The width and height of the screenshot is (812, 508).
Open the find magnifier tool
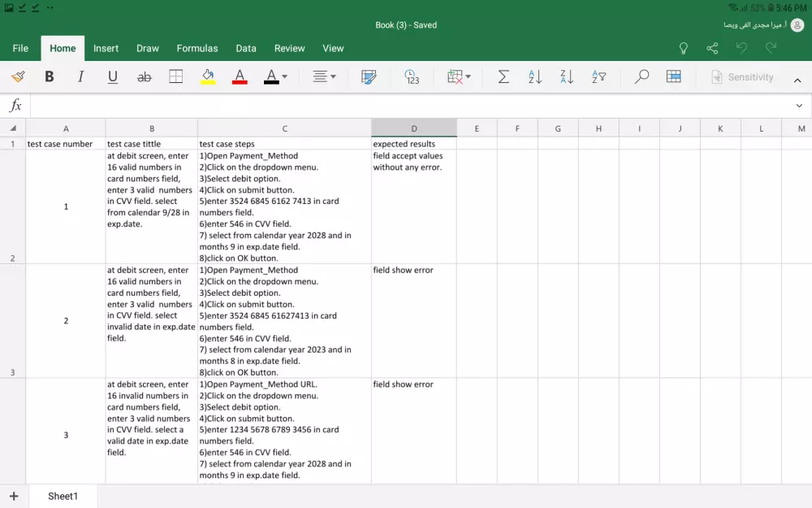click(641, 77)
